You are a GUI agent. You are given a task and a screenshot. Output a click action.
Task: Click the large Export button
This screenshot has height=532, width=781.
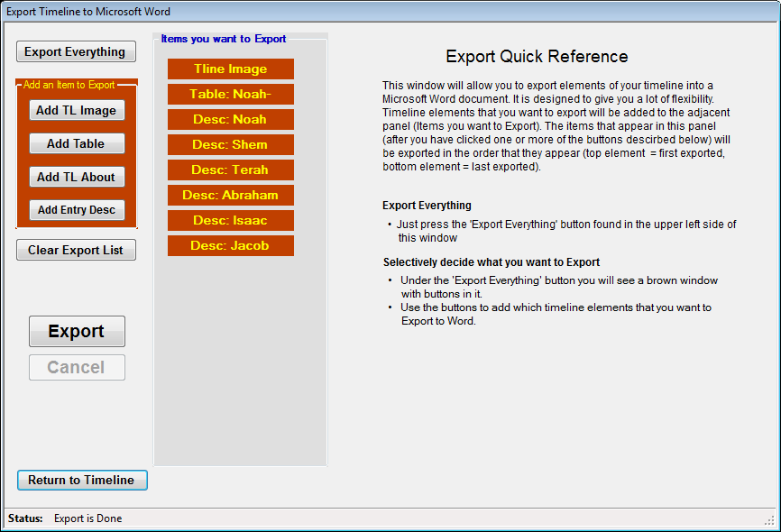tap(77, 331)
